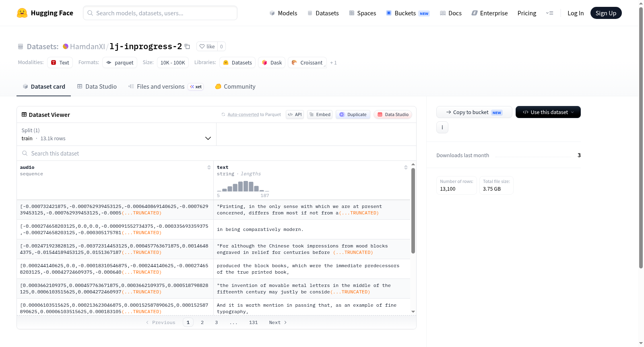
Task: Click the Sign Up button
Action: pyautogui.click(x=606, y=13)
